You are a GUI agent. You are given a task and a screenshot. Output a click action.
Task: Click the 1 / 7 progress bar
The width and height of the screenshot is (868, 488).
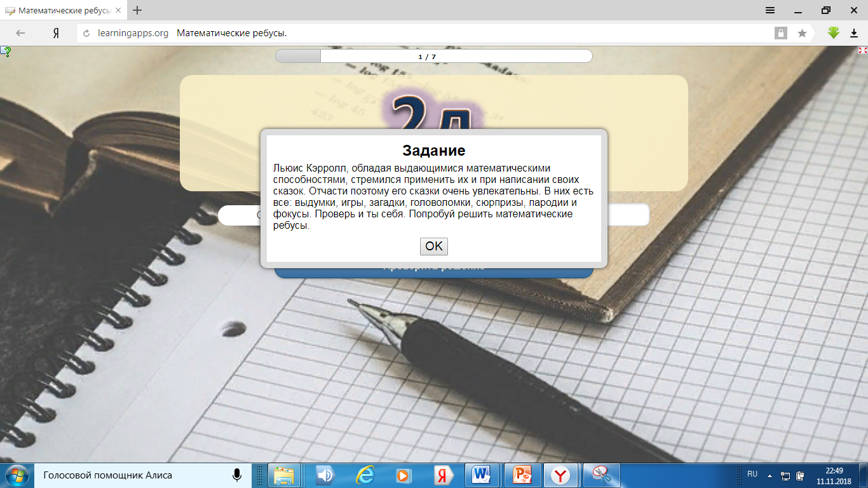coord(433,56)
